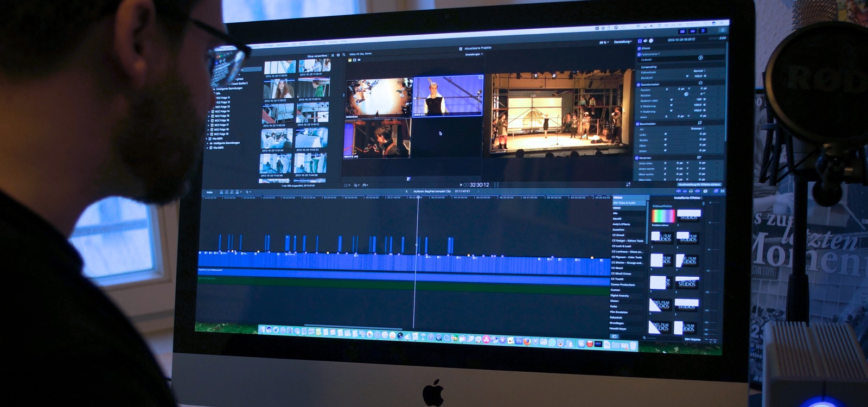
Task: Click the connect clip edit icon
Action: (x=221, y=192)
